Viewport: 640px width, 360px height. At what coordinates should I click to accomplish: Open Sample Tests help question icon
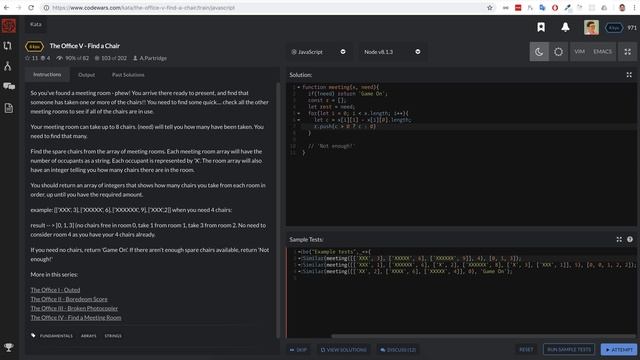[630, 239]
